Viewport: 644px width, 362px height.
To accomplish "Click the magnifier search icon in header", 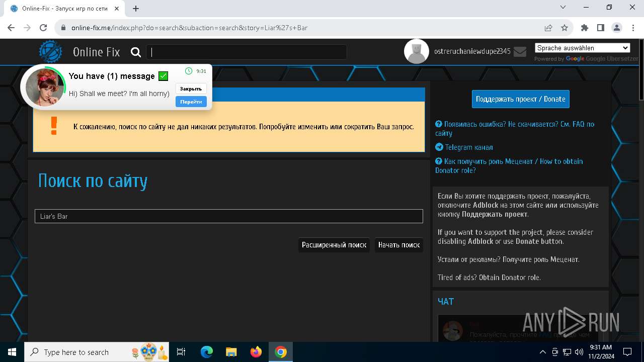I will click(135, 52).
